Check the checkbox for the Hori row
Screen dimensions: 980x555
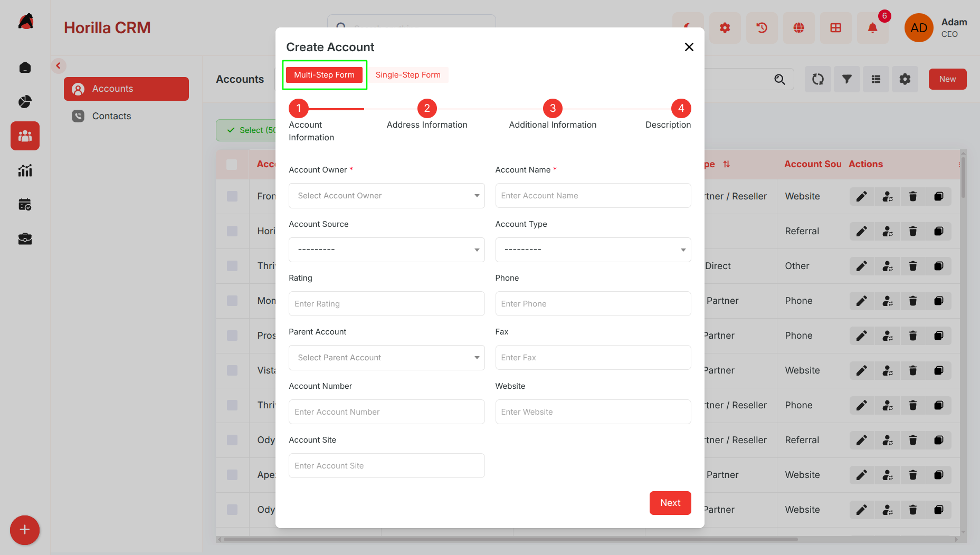tap(232, 231)
